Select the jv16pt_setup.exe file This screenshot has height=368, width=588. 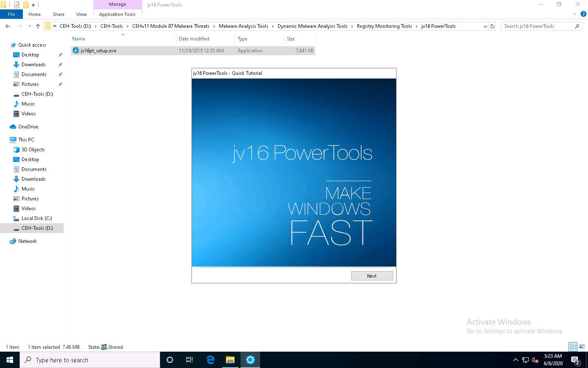[x=193, y=51]
